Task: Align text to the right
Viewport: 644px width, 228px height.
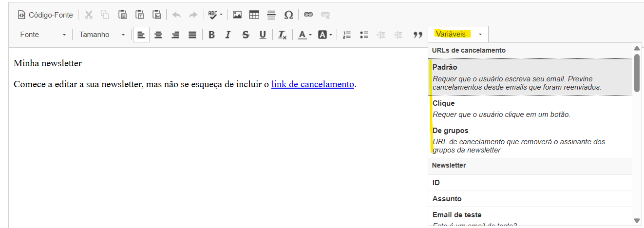Action: click(175, 35)
